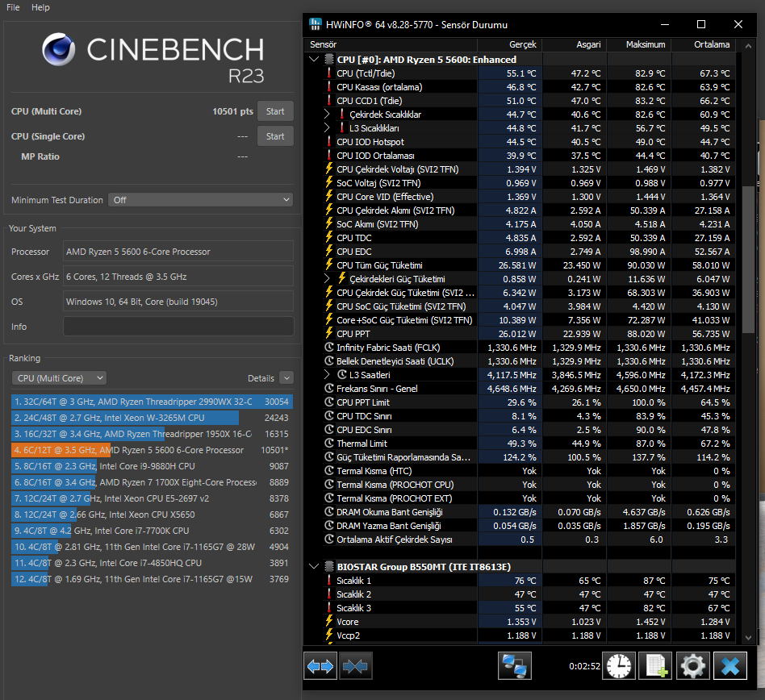Open the File menu in Cinebench
The width and height of the screenshot is (765, 700).
tap(13, 7)
